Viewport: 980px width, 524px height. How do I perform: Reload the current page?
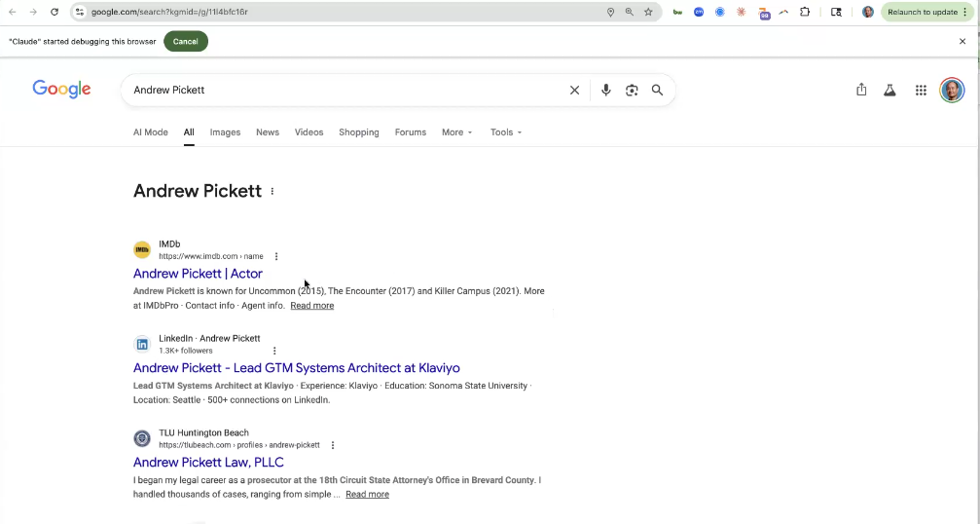54,12
